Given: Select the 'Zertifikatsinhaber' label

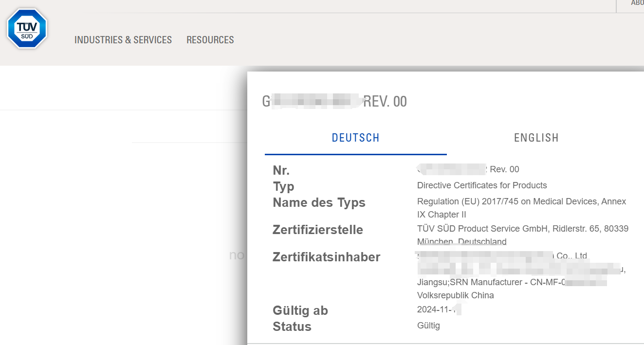Looking at the screenshot, I should pyautogui.click(x=327, y=257).
